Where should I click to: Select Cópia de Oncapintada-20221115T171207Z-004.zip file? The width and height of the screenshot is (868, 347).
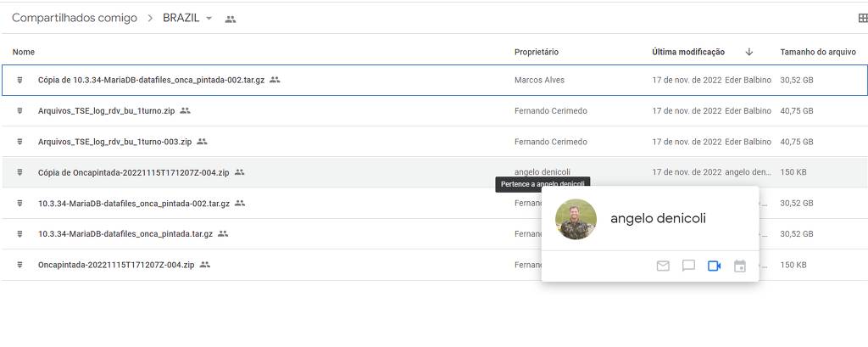coord(133,172)
